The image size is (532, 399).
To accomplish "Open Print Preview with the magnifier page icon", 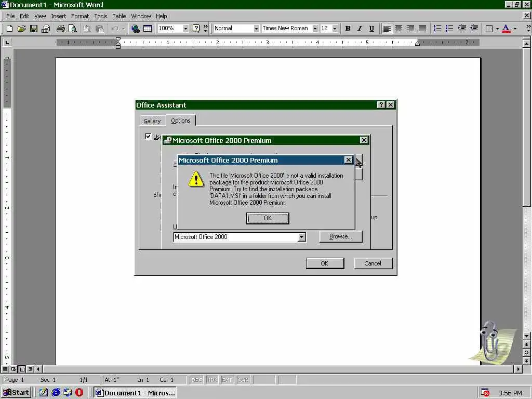I will pyautogui.click(x=72, y=29).
